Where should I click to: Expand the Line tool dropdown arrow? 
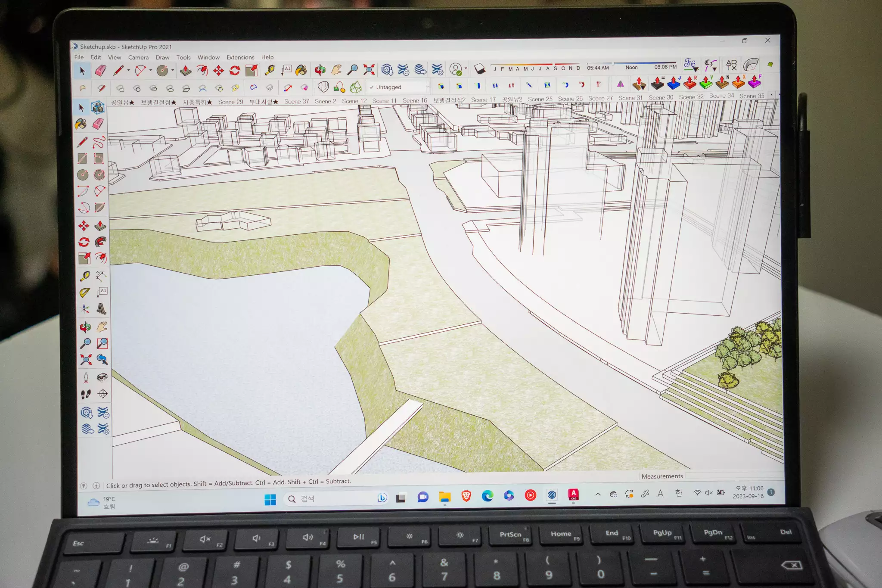click(x=128, y=71)
